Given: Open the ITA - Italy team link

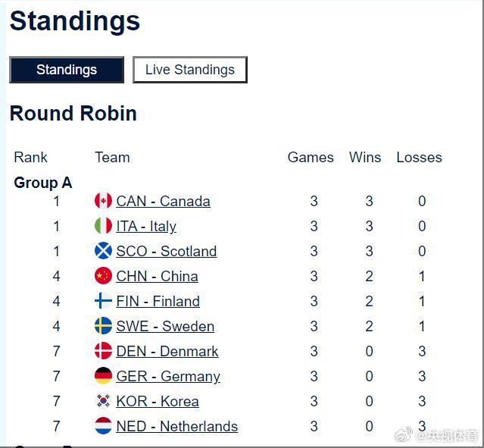Looking at the screenshot, I should tap(146, 227).
